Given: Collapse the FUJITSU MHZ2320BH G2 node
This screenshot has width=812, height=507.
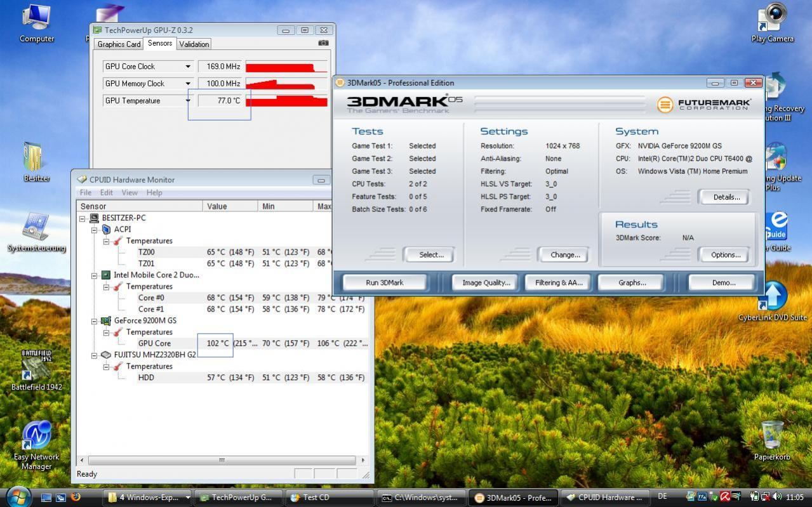Looking at the screenshot, I should pos(95,355).
